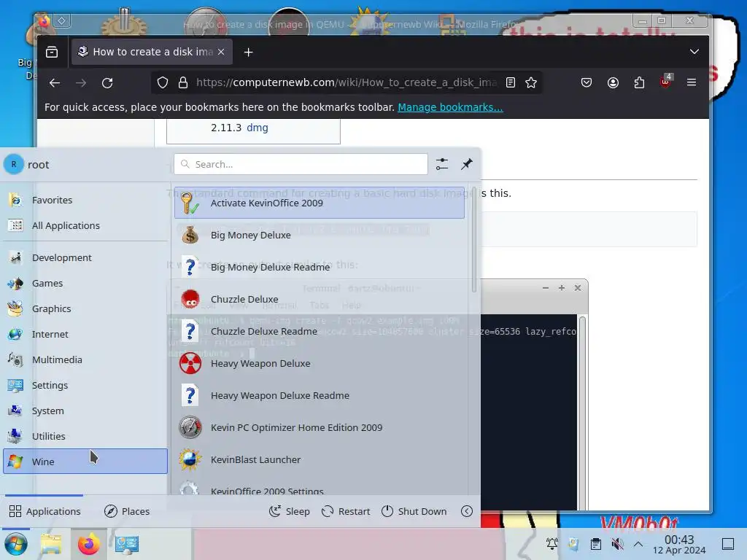The image size is (747, 560).
Task: Select Favorites category
Action: (85, 200)
